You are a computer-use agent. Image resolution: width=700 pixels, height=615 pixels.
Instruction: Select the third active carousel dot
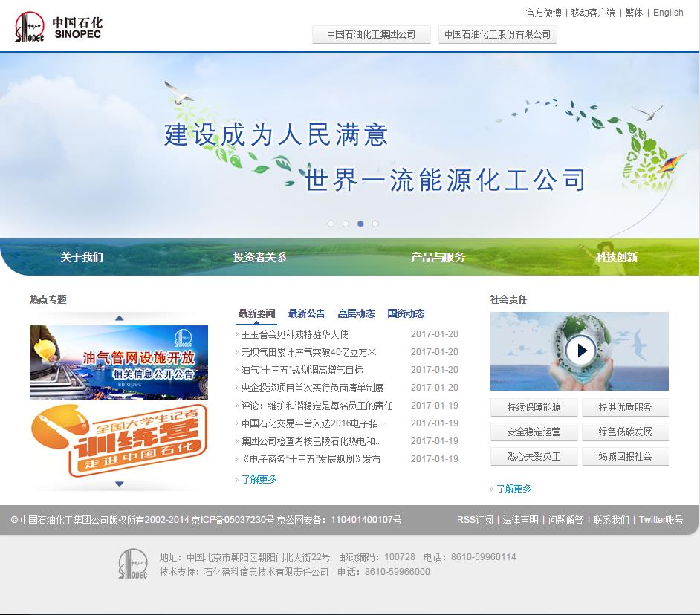360,224
